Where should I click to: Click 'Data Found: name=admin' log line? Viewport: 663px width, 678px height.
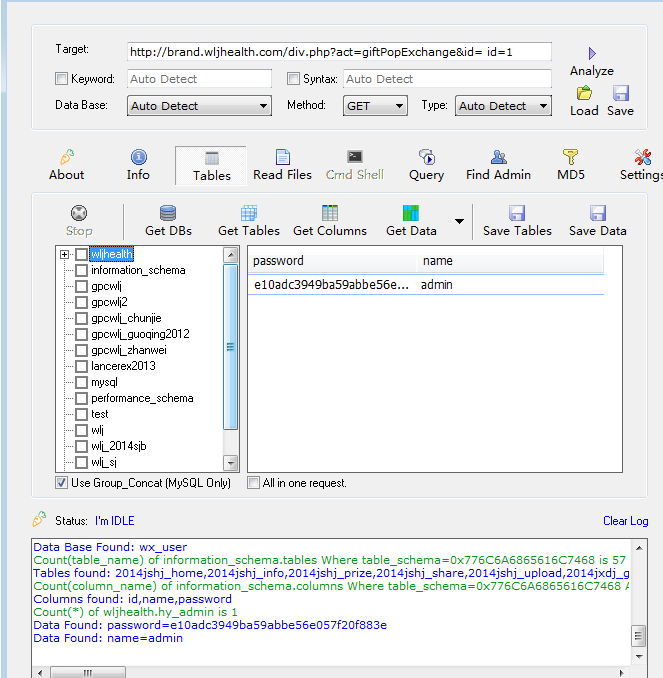[x=108, y=638]
